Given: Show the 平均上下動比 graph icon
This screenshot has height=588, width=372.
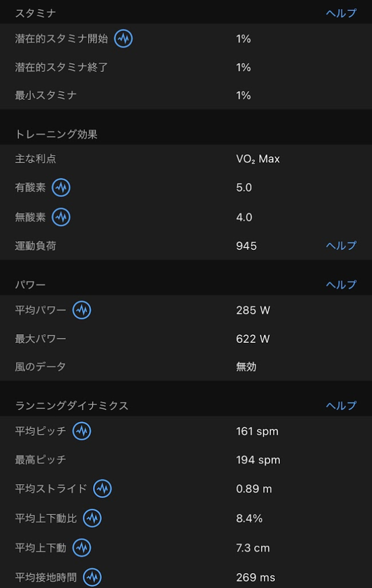Looking at the screenshot, I should tap(92, 519).
